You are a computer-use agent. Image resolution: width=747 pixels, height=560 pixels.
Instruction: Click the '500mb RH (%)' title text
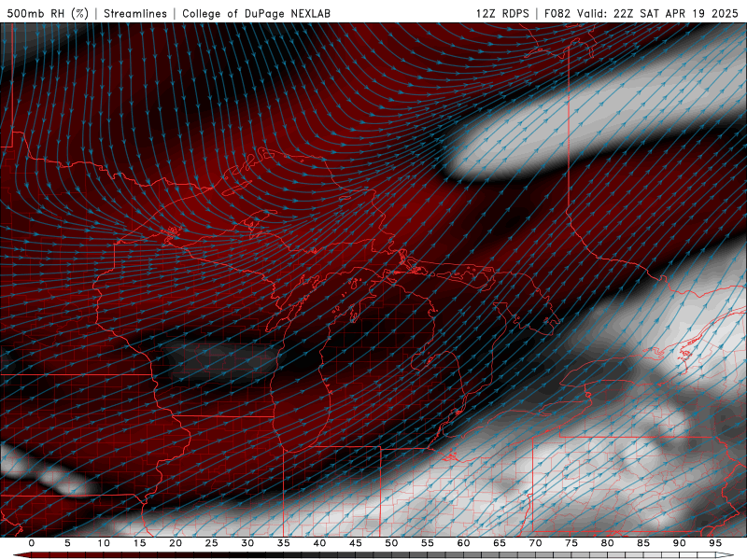[48, 13]
